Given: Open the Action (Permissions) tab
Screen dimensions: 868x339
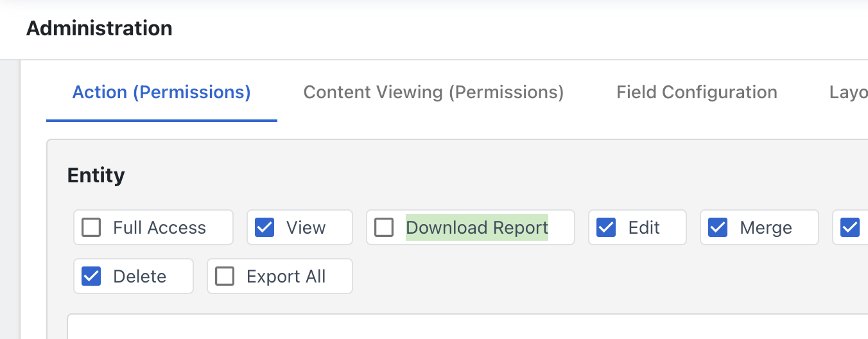Looking at the screenshot, I should pos(162,92).
